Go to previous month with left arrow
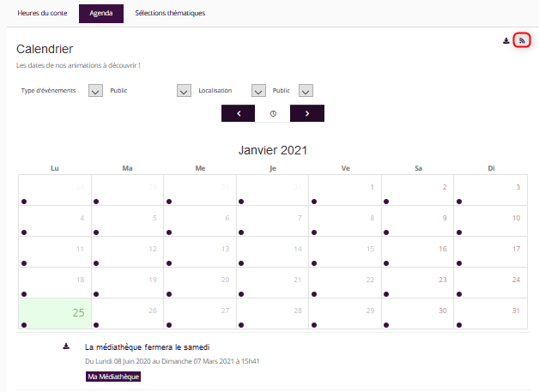This screenshot has width=539, height=392. 238,113
